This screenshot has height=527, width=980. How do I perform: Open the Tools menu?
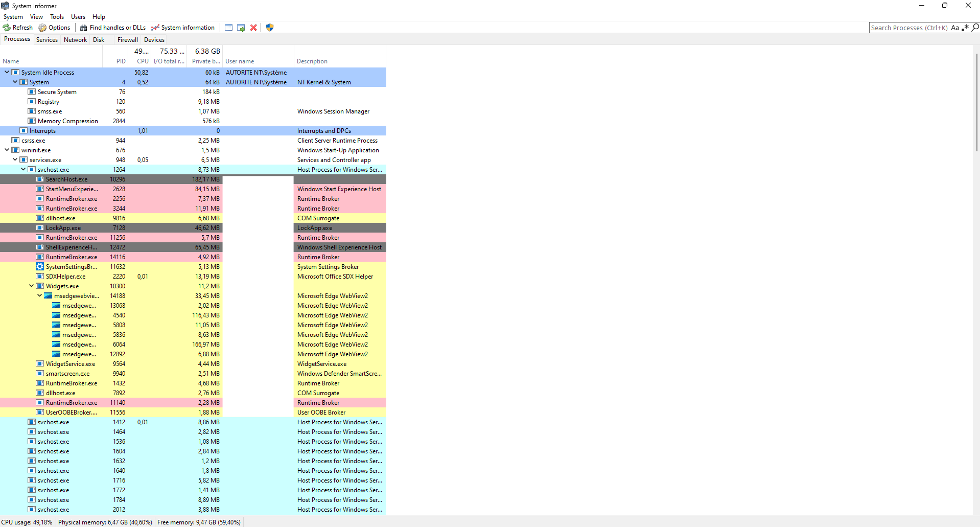(x=57, y=17)
